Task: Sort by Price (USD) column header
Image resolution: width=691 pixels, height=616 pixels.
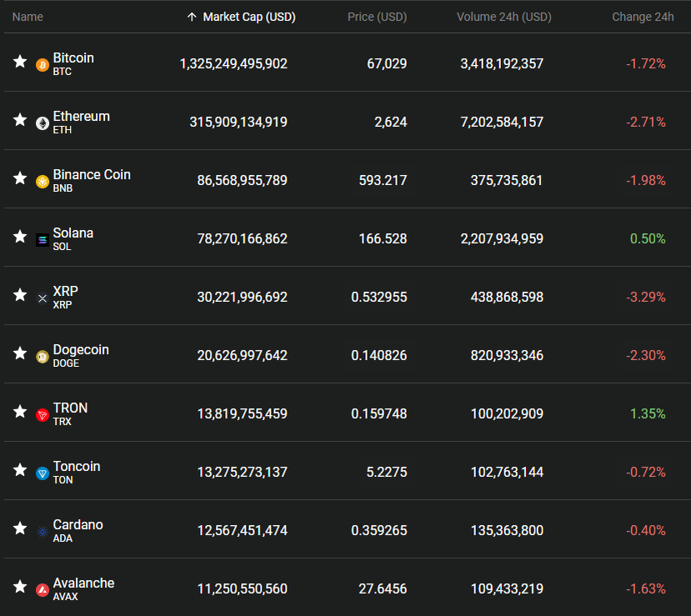Action: point(378,17)
